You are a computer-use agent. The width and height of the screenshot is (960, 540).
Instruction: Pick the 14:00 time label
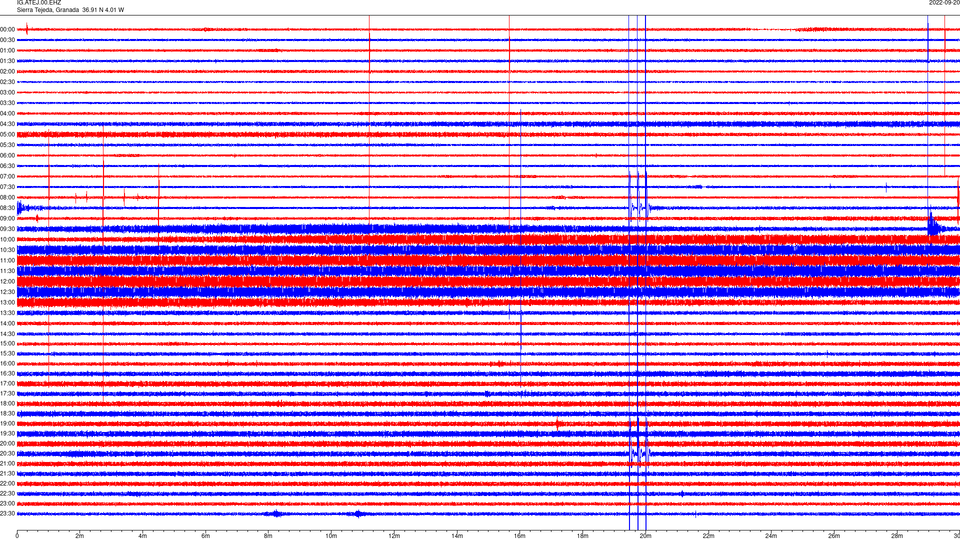click(7, 323)
